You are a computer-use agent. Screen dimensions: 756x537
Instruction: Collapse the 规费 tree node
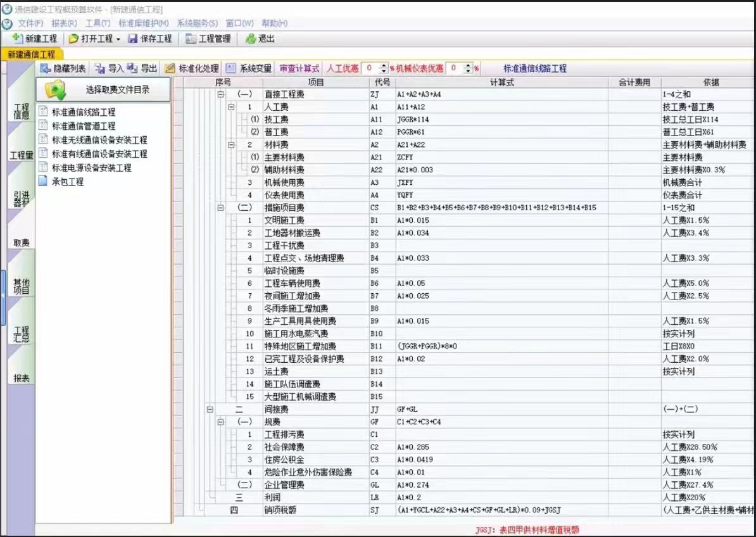pyautogui.click(x=221, y=422)
